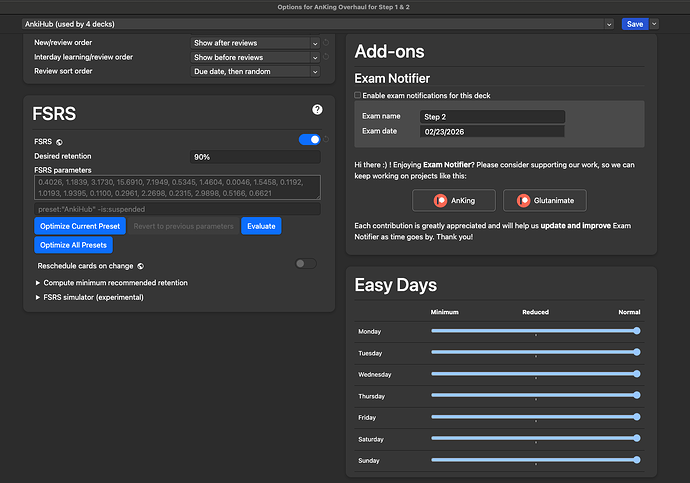Open New/review order dropdown

coord(255,43)
